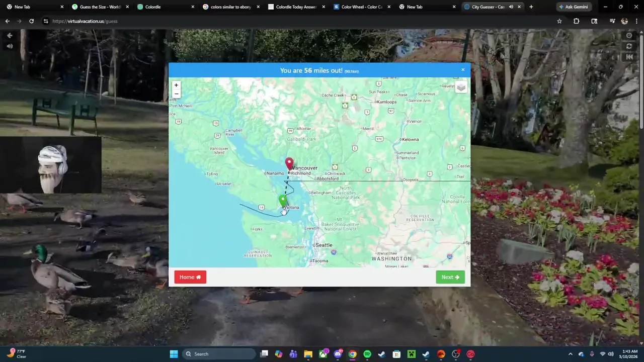Select the green answer marker at Victoria
This screenshot has width=644, height=362.
point(283,201)
